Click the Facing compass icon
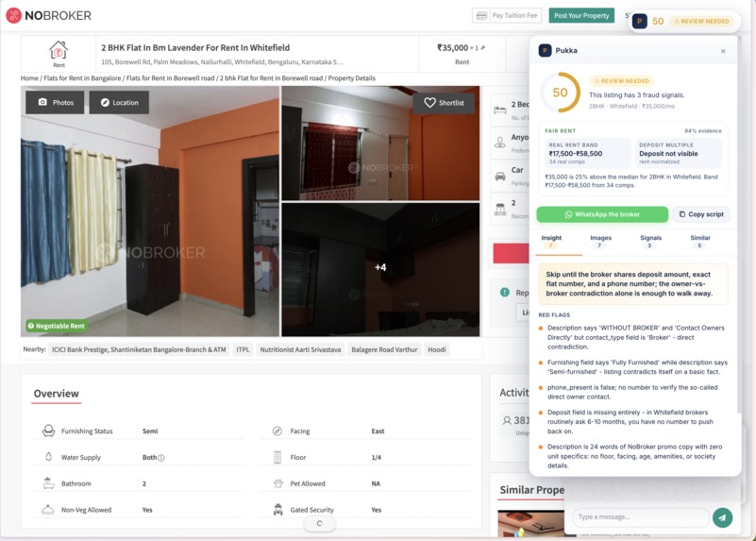Screen dimensions: 756x541 point(277,431)
